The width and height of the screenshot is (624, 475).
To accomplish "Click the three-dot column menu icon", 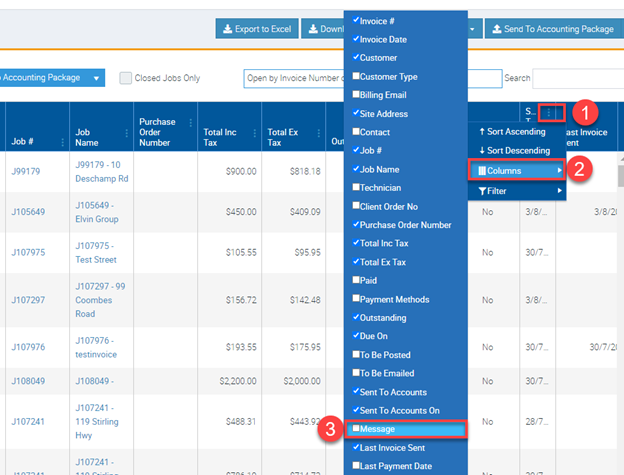I will (x=549, y=113).
